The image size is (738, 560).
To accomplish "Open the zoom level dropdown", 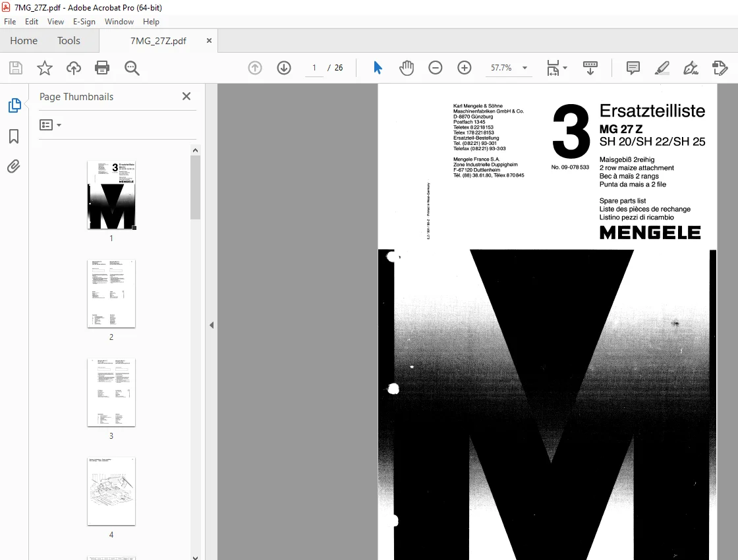I will click(525, 68).
